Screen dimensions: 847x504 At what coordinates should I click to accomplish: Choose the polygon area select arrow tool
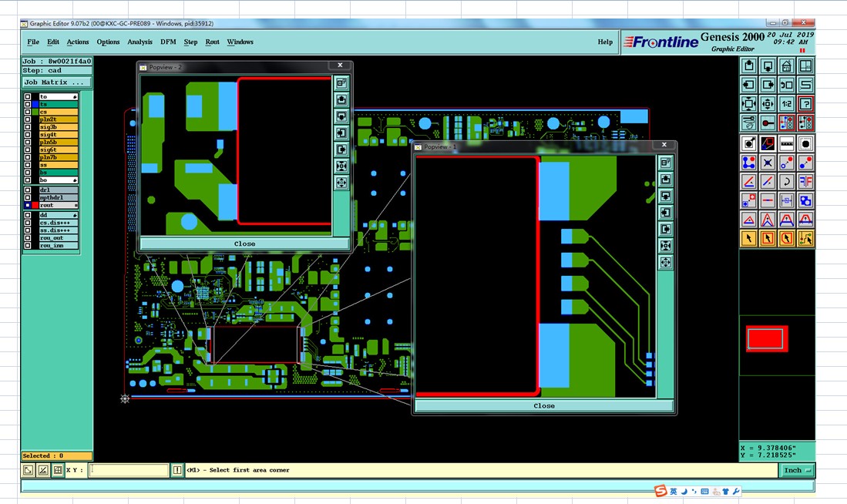coord(786,238)
